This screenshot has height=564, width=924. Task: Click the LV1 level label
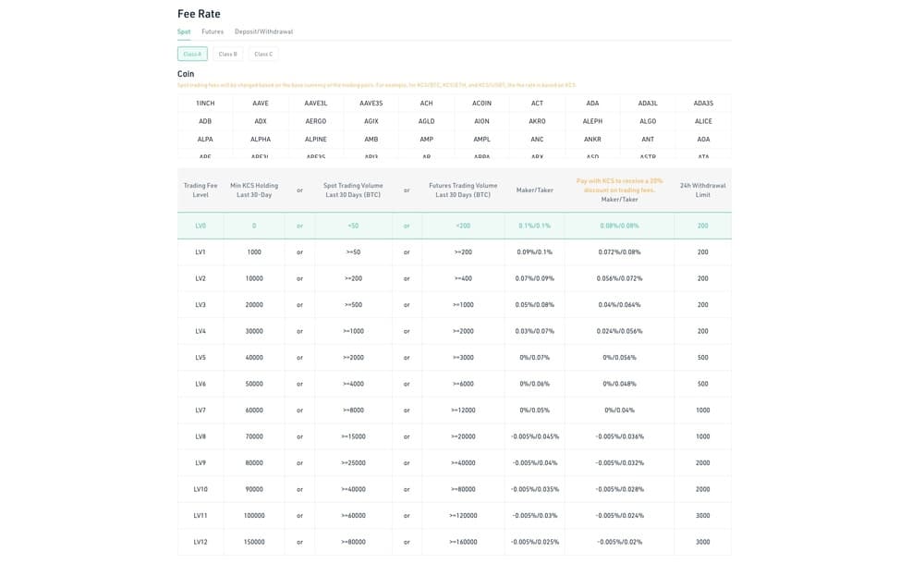point(201,252)
